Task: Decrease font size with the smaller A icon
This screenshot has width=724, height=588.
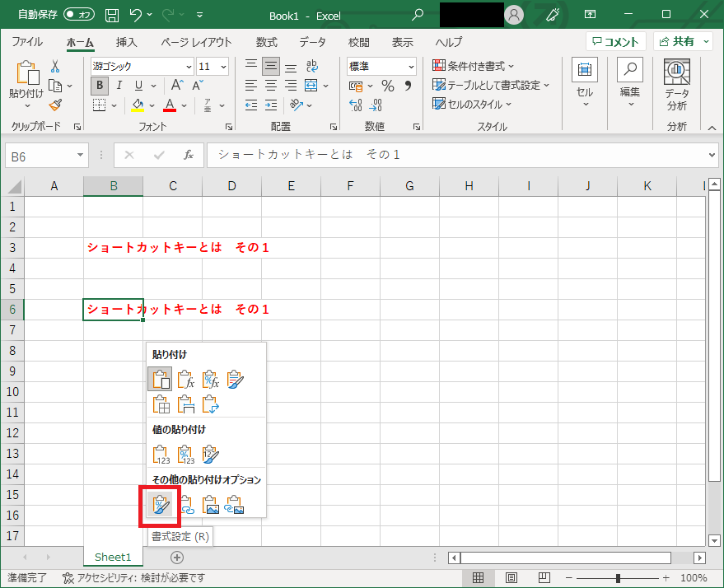Action: (198, 86)
